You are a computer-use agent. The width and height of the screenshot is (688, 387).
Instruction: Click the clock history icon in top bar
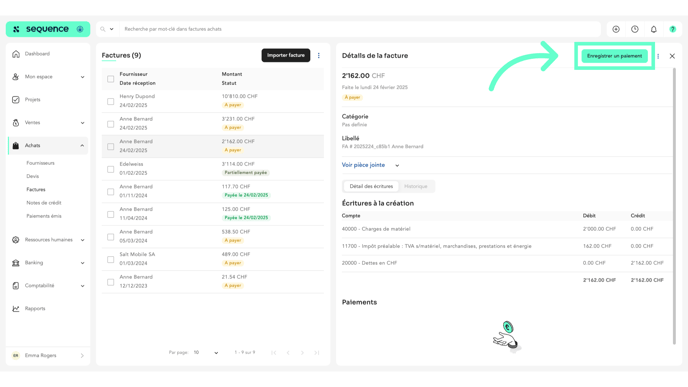(x=634, y=29)
